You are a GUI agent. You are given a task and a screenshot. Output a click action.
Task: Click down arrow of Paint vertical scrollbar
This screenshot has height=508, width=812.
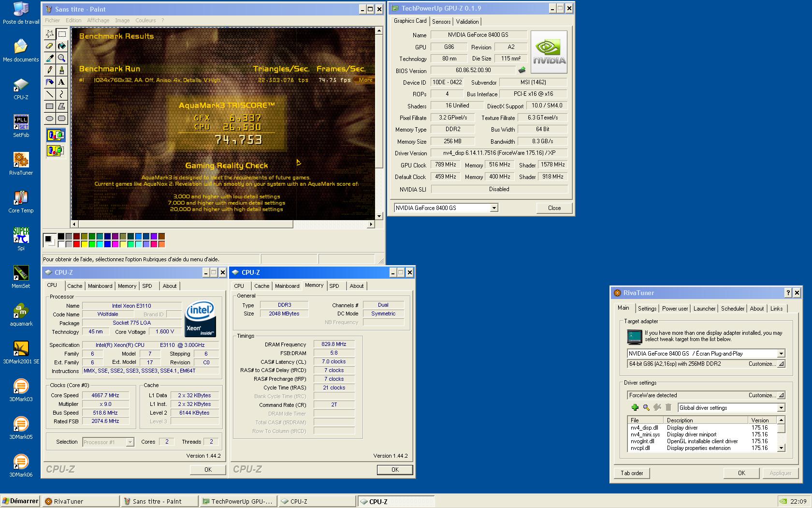click(379, 216)
